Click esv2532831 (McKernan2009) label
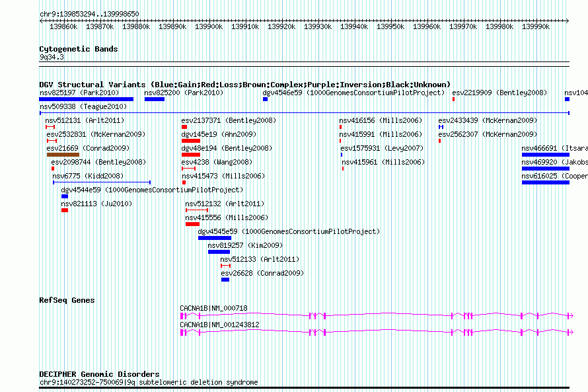Screen dimensions: 588x392 coord(96,134)
